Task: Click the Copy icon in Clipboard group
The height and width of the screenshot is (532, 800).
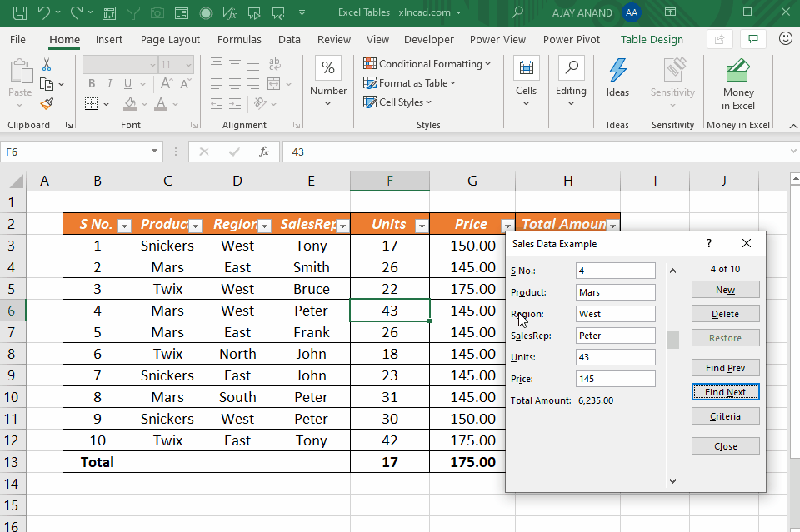Action: point(47,84)
